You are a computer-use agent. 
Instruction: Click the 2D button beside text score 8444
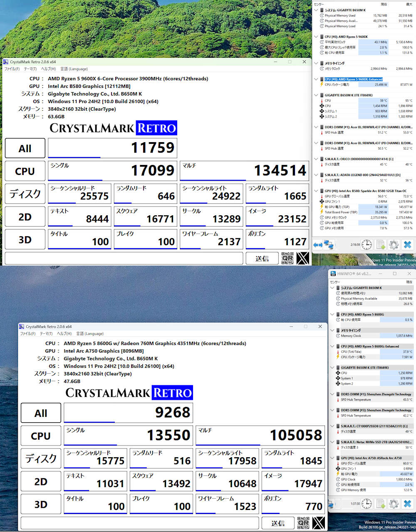[25, 217]
